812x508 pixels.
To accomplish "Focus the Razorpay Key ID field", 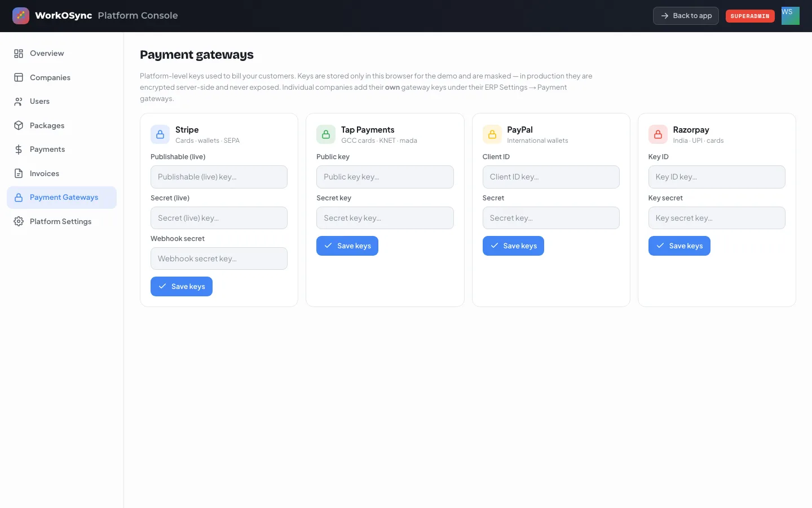I will (x=717, y=177).
